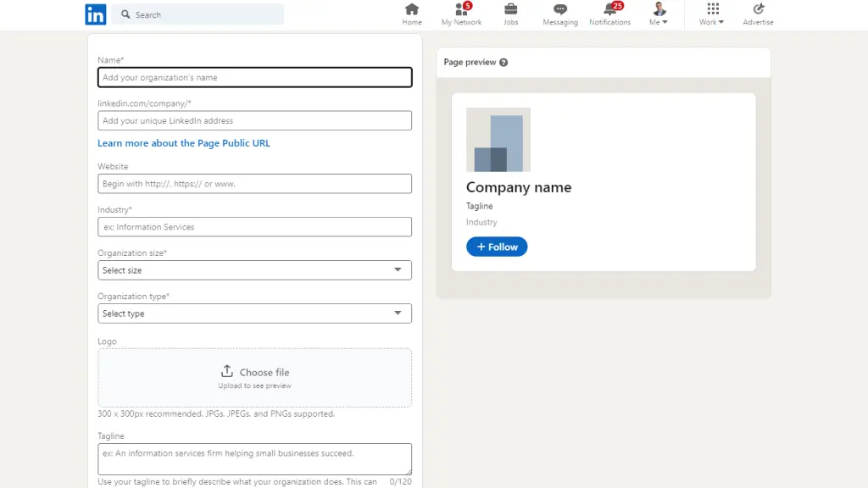Expand the Work dropdown arrow
Screen dimensions: 868x488
(721, 22)
